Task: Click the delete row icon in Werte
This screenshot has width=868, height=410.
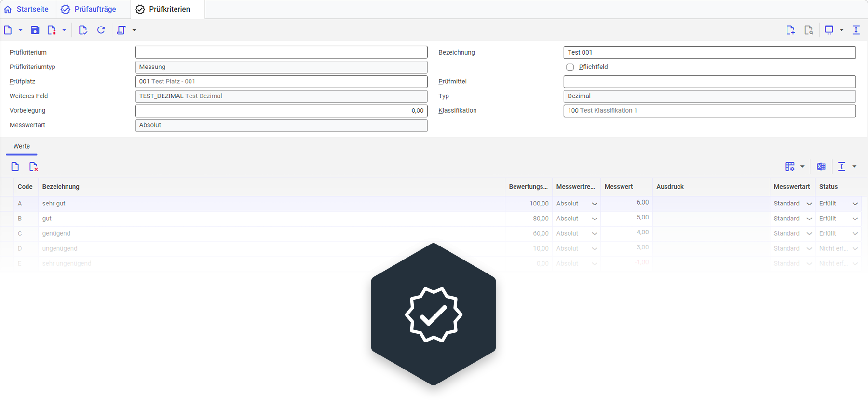Action: 33,166
